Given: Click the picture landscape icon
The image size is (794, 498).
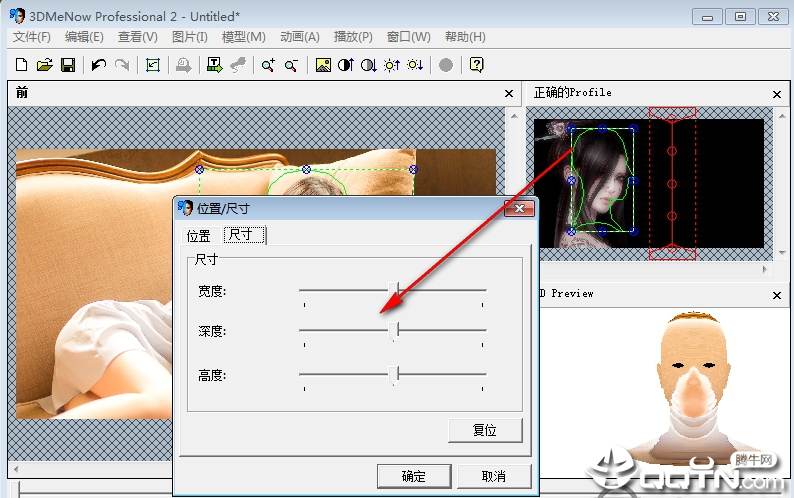Looking at the screenshot, I should tap(323, 65).
